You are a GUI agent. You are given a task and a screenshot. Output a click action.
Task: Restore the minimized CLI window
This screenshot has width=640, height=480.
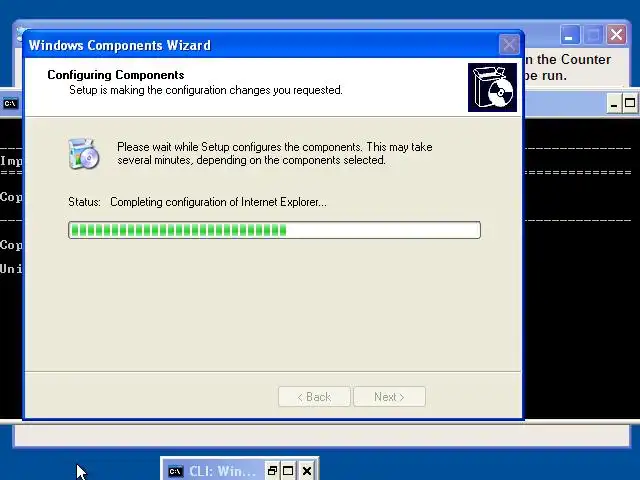[272, 471]
